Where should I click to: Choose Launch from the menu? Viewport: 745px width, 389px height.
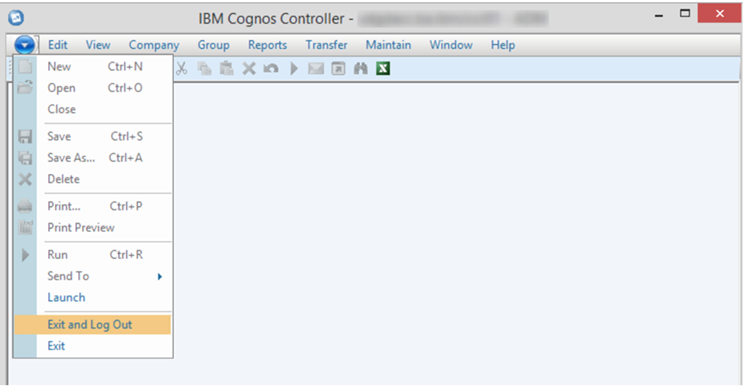point(93,297)
